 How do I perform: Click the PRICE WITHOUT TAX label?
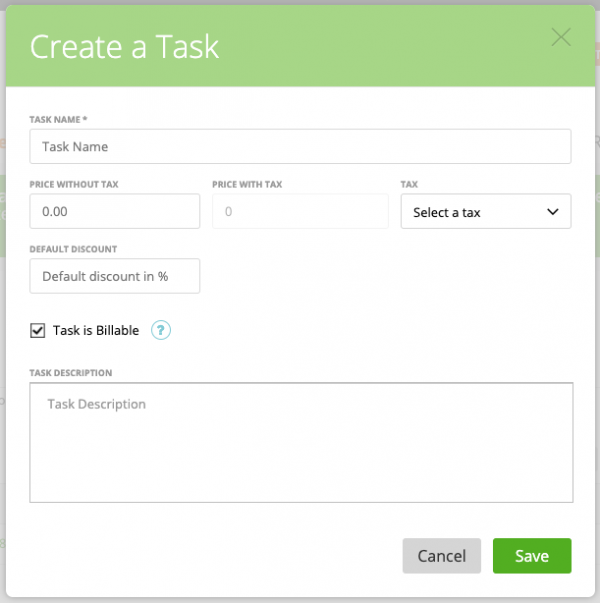click(x=74, y=184)
